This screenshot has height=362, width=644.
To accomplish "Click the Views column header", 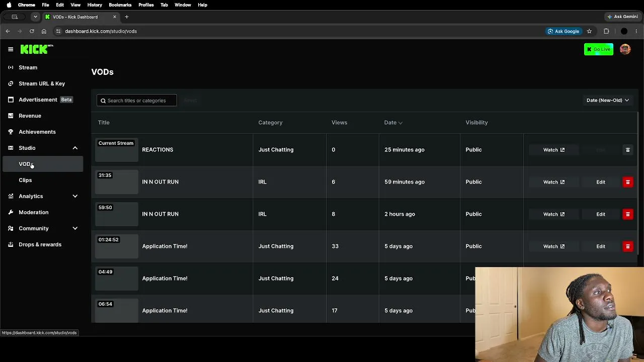I will (x=339, y=123).
